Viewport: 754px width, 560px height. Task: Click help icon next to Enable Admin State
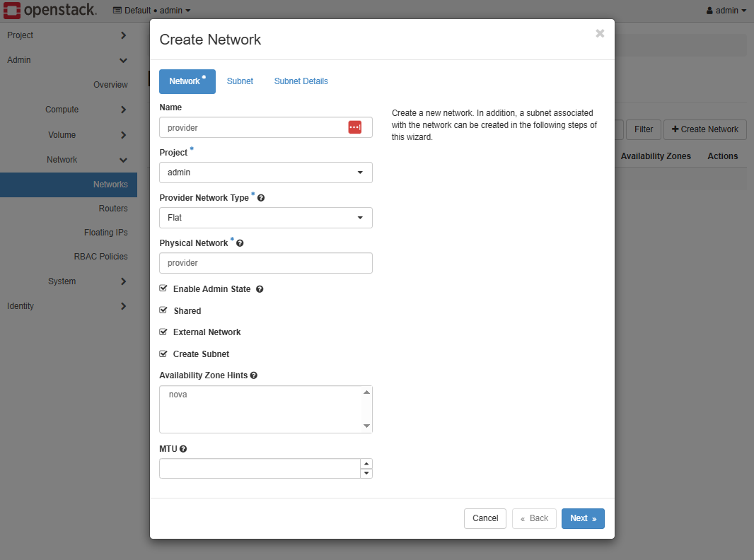click(260, 289)
